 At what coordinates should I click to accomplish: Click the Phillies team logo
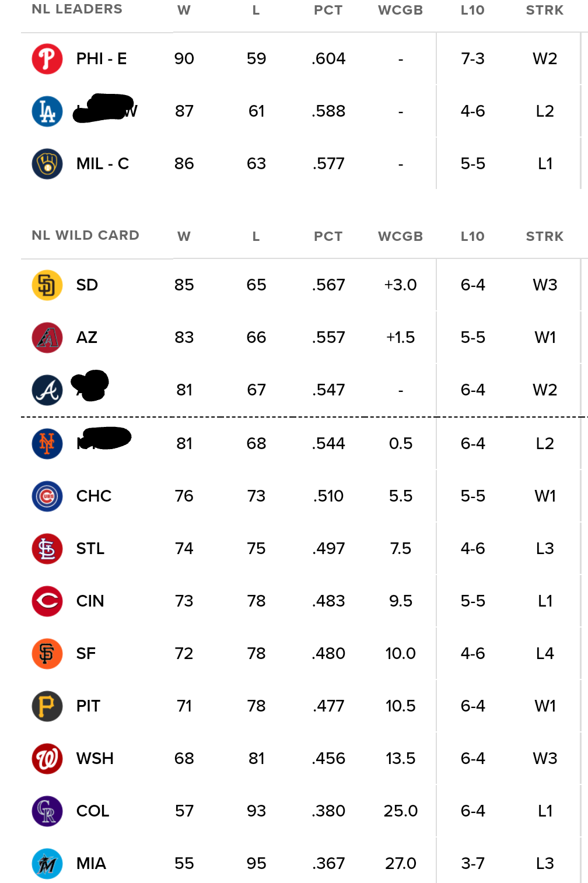[47, 59]
